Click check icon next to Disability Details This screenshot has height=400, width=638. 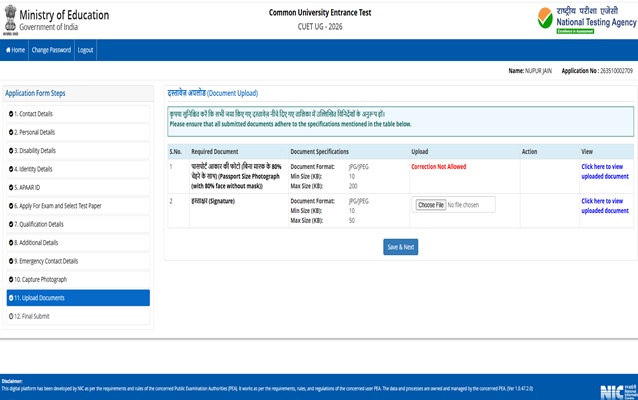[x=11, y=151]
